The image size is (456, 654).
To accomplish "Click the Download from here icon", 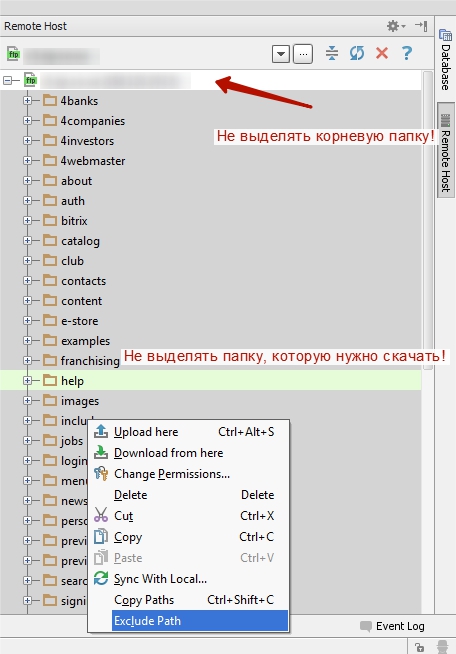I will pyautogui.click(x=101, y=452).
